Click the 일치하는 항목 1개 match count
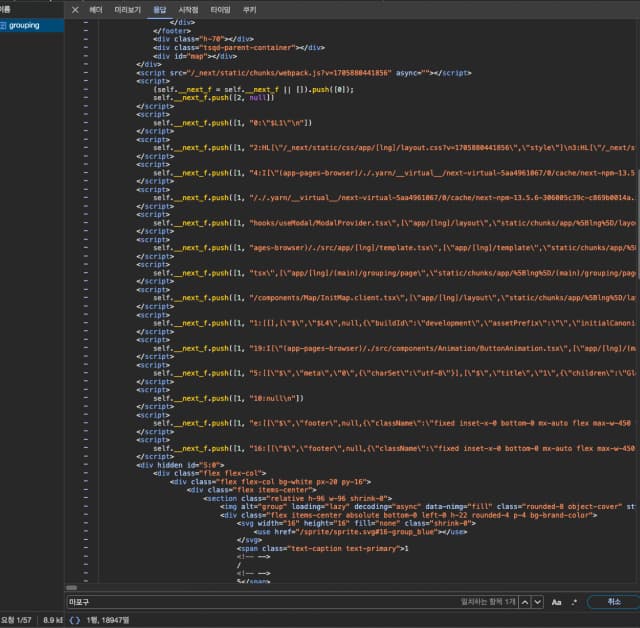 (x=488, y=602)
